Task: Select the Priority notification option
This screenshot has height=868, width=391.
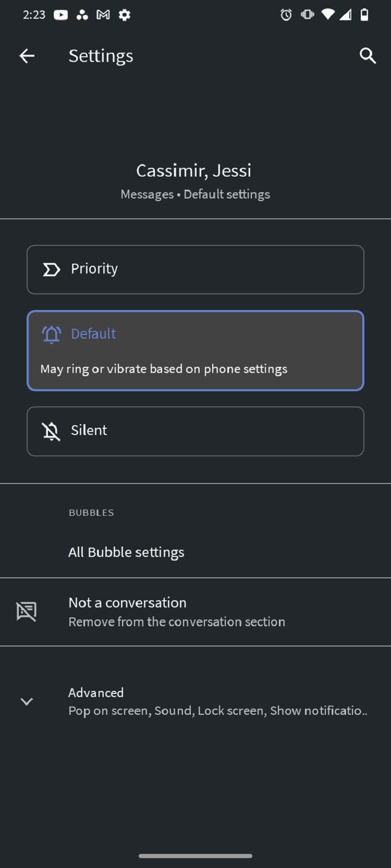Action: [x=195, y=269]
